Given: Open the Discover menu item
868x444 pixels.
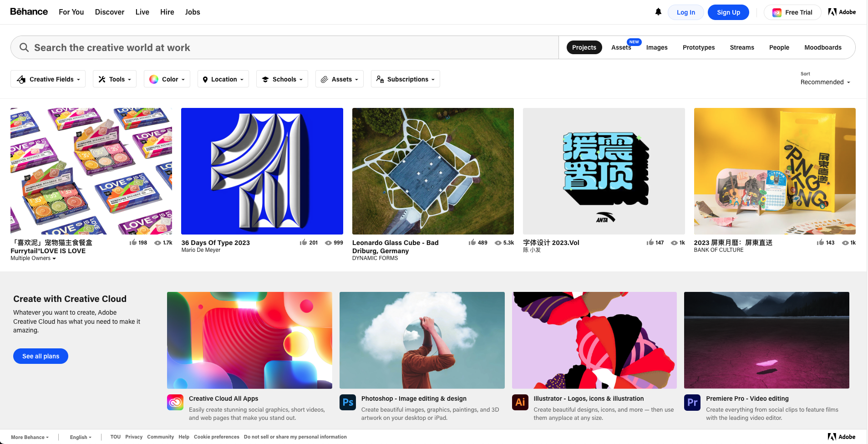Looking at the screenshot, I should click(109, 12).
